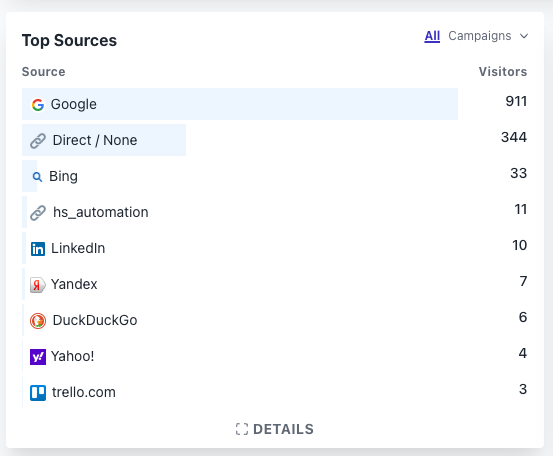This screenshot has height=456, width=553.
Task: Click the 911 visitors count
Action: (516, 101)
